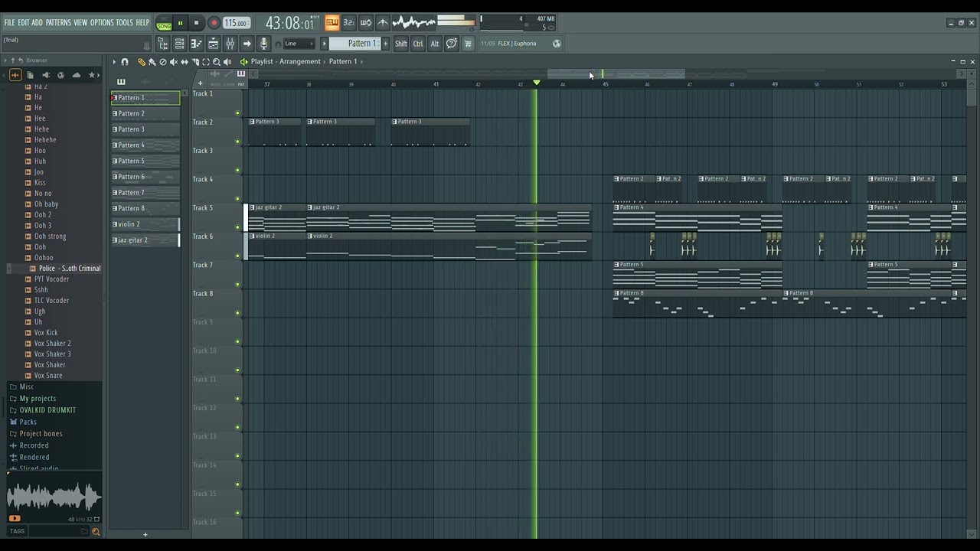
Task: Open the Channel rack icon
Action: pos(179,44)
